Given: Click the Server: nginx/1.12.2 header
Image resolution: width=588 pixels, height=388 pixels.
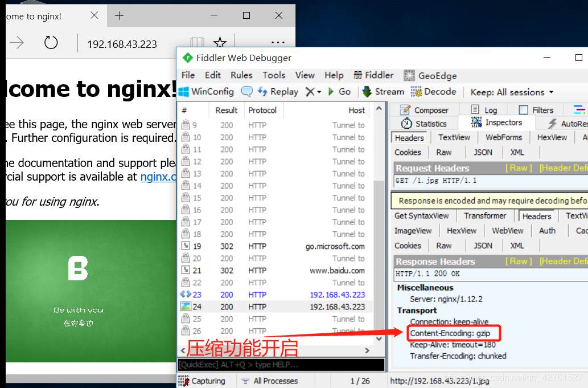Looking at the screenshot, I should tap(446, 299).
